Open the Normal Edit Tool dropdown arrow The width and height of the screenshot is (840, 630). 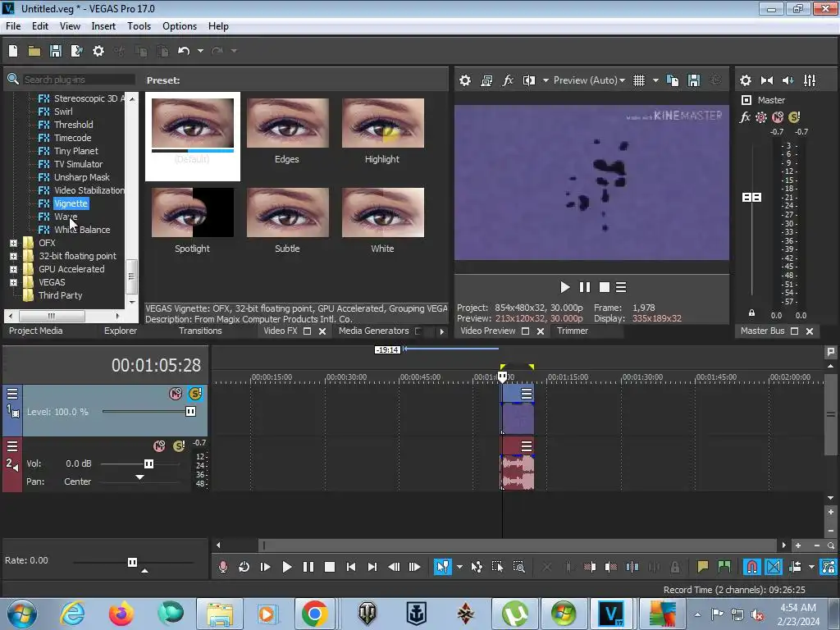(x=459, y=567)
